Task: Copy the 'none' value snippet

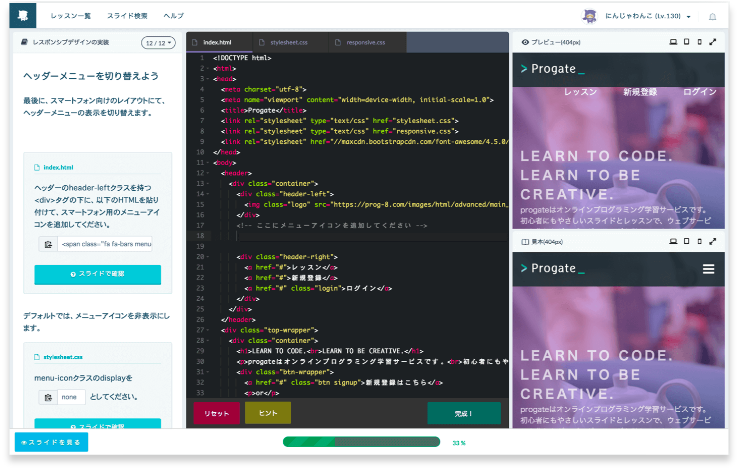Action: click(x=48, y=397)
